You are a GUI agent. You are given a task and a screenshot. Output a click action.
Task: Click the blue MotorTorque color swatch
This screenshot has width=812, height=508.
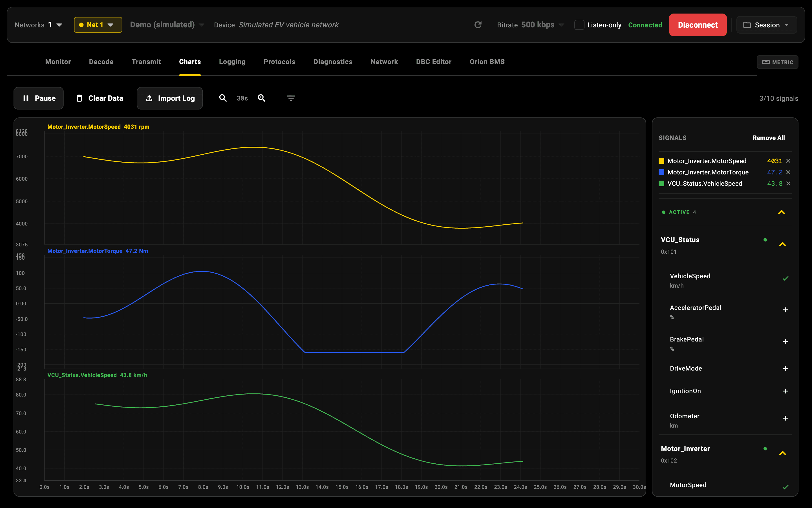662,172
